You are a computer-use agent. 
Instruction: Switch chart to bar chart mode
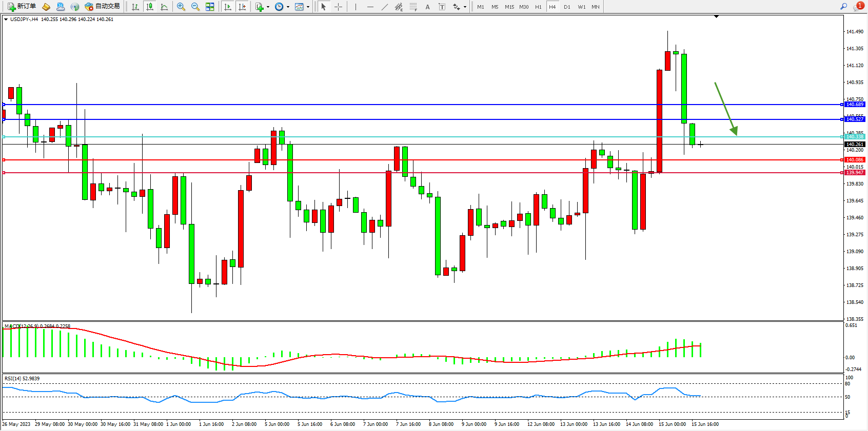[x=135, y=7]
